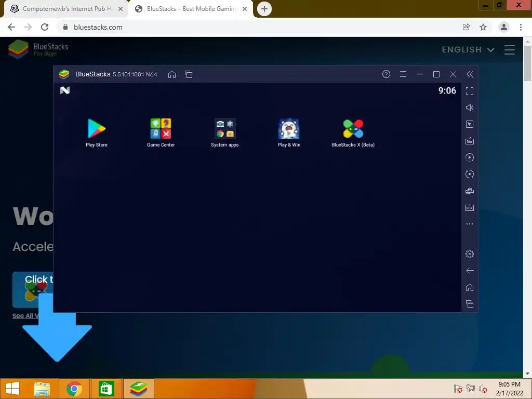Viewport: 532px width, 399px height.
Task: Click the sync operations play icon in sidebar
Action: [470, 157]
